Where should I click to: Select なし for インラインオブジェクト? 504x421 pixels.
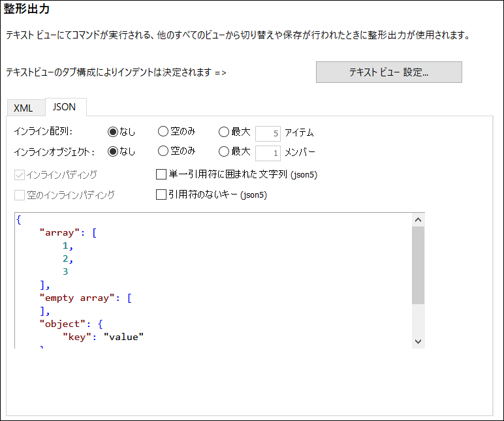[113, 151]
